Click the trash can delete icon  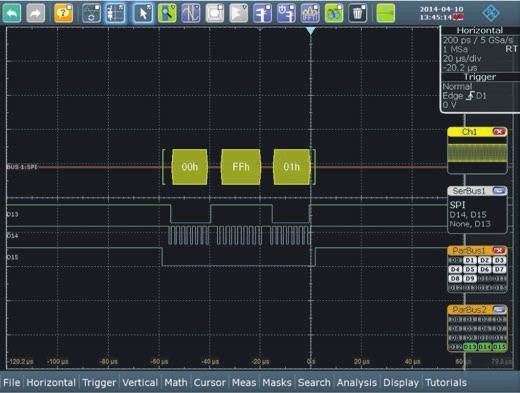[x=358, y=13]
